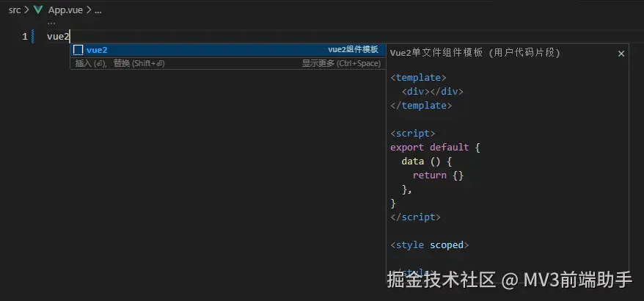Click the </script> closing tag in preview
The image size is (644, 301).
[415, 217]
